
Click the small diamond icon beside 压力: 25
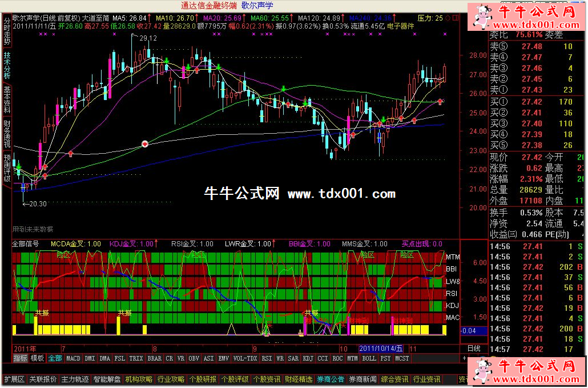pyautogui.click(x=448, y=18)
